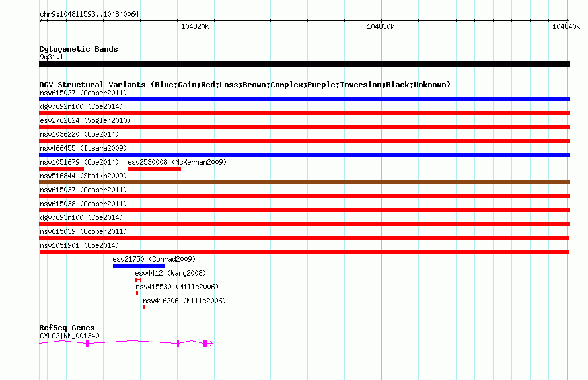588x380 pixels.
Task: Open variant label nsv615039 (Cooper2011)
Action: 83,231
